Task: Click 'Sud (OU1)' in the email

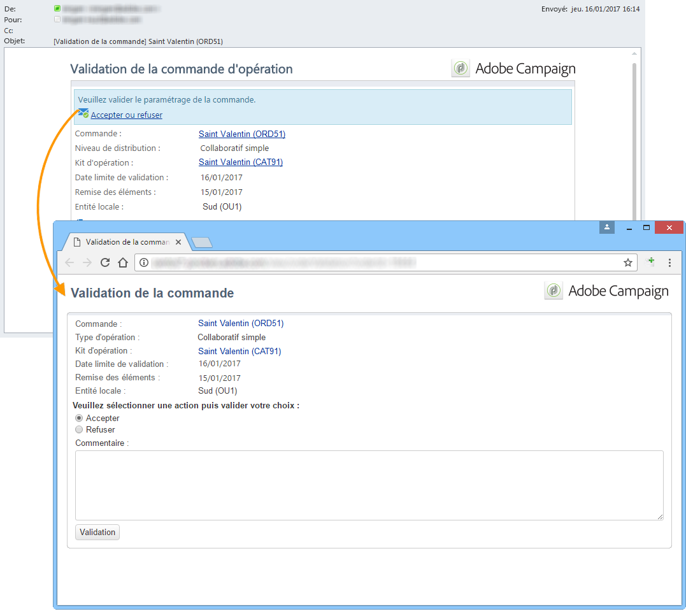Action: (x=222, y=206)
